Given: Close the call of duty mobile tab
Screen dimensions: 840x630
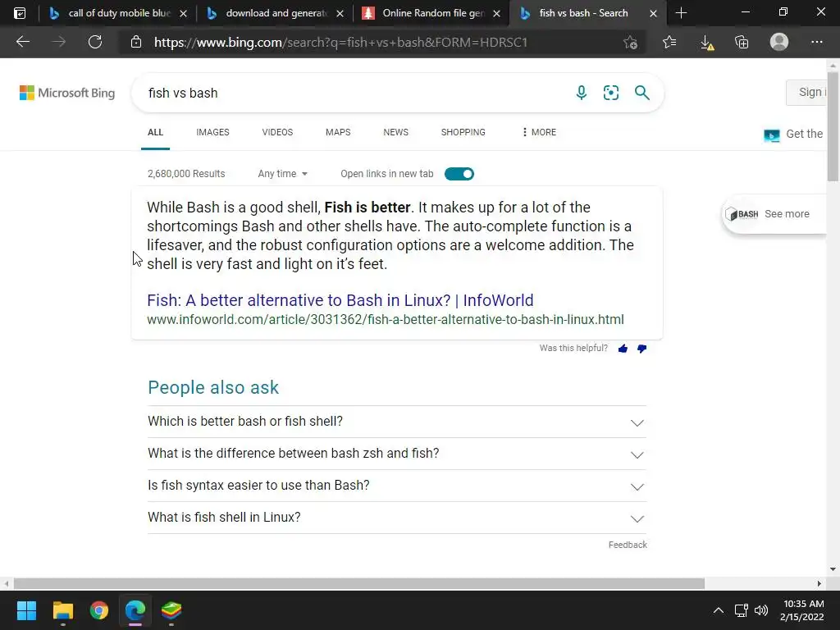Looking at the screenshot, I should (183, 13).
